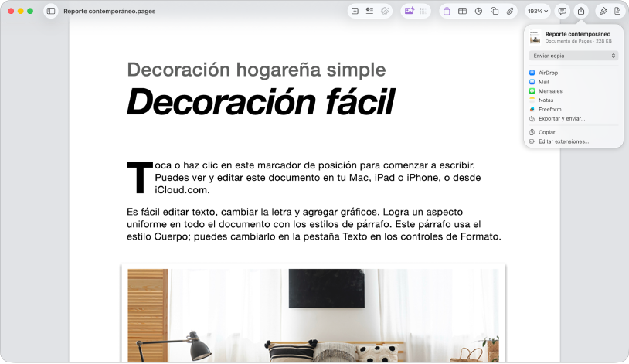Click the Add Page icon
The width and height of the screenshot is (629, 364).
pyautogui.click(x=355, y=12)
